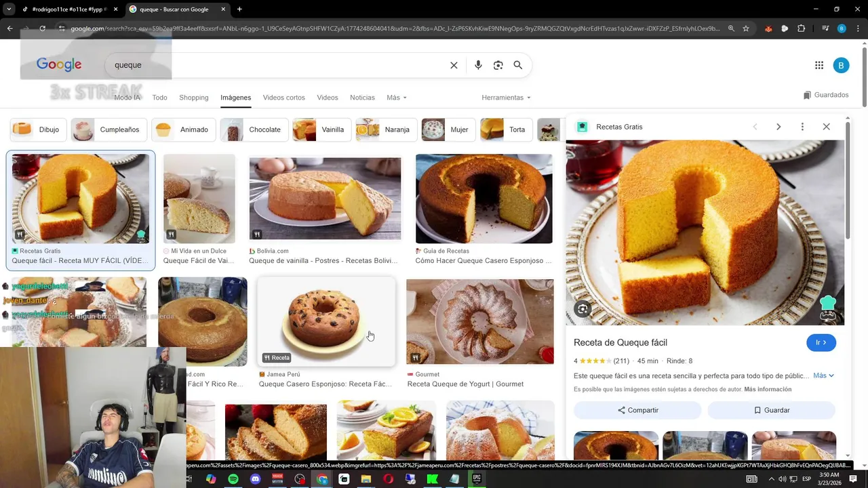Open Google account avatar B
This screenshot has width=868, height=488.
tap(841, 65)
